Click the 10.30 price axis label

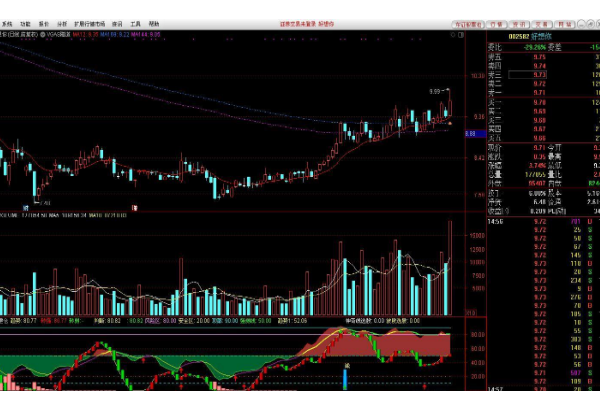click(x=478, y=76)
